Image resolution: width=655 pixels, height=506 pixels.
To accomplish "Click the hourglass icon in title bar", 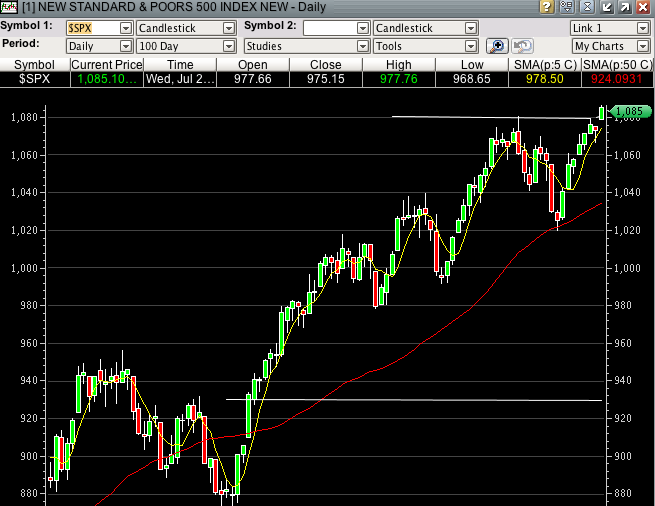I will pos(586,8).
